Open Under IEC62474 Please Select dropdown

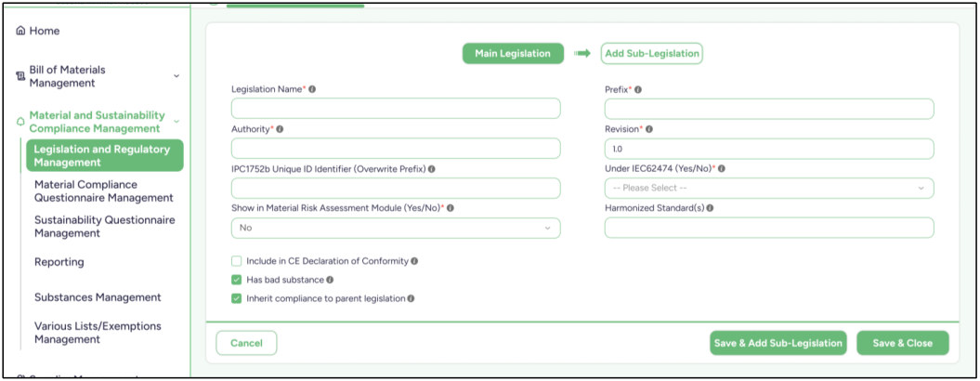(x=769, y=188)
